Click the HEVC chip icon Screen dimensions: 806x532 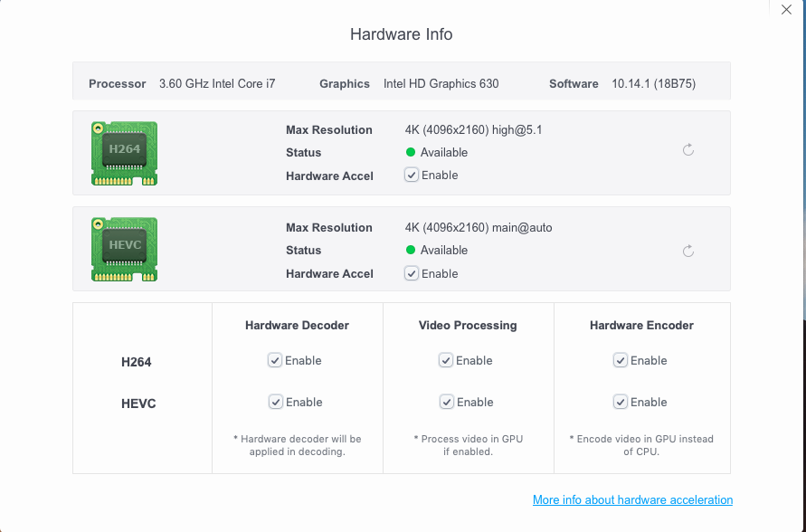tap(125, 250)
